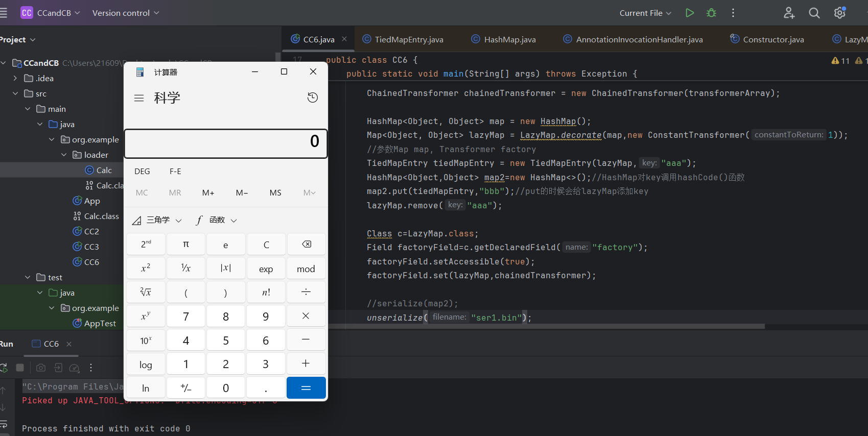Click the calculator 7 digit key
This screenshot has width=868, height=436.
pyautogui.click(x=186, y=316)
